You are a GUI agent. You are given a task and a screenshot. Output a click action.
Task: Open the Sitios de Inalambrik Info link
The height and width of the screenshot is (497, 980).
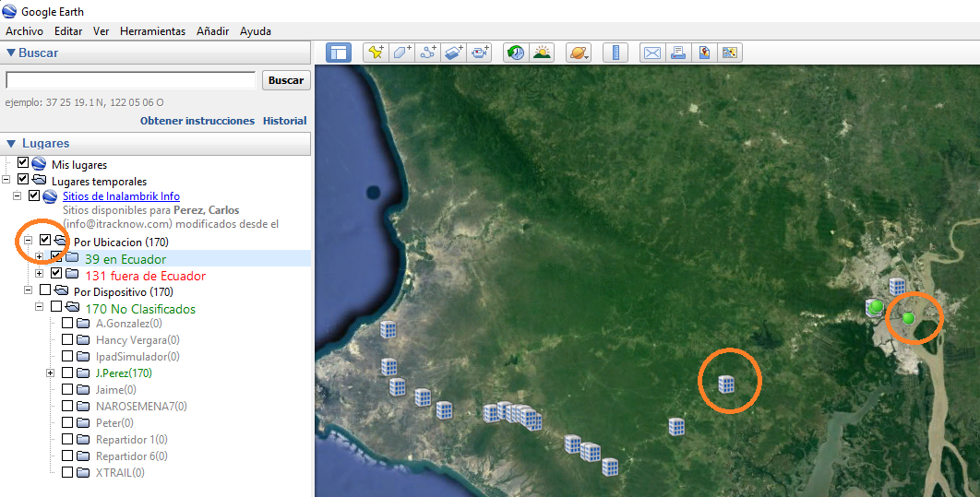121,196
